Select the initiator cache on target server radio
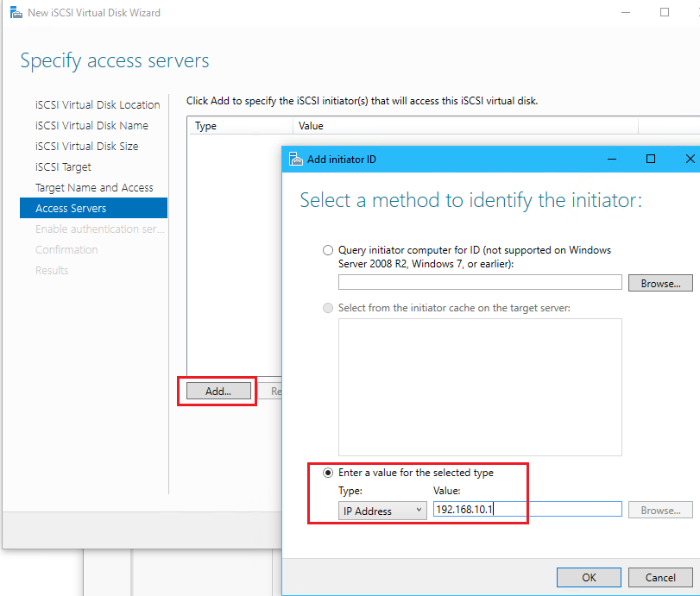700x596 pixels. click(x=328, y=308)
